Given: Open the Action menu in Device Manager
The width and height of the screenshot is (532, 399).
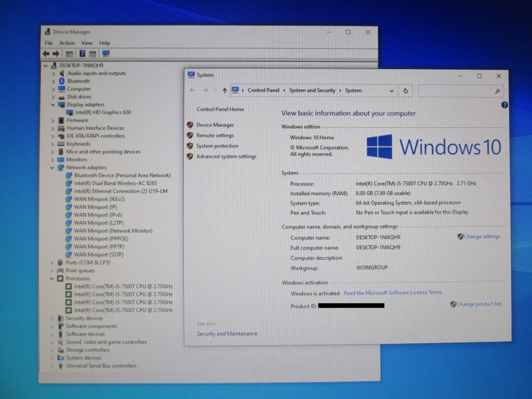Looking at the screenshot, I should pos(67,43).
